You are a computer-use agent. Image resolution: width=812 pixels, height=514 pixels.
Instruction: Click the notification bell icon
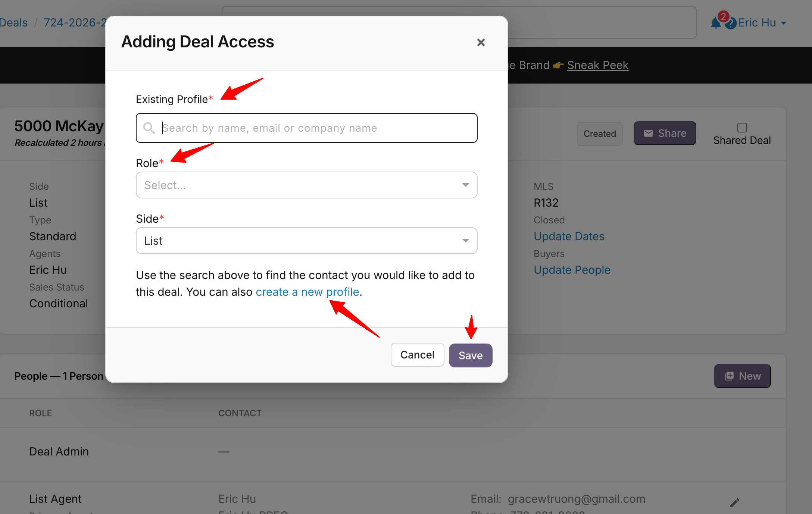click(715, 23)
